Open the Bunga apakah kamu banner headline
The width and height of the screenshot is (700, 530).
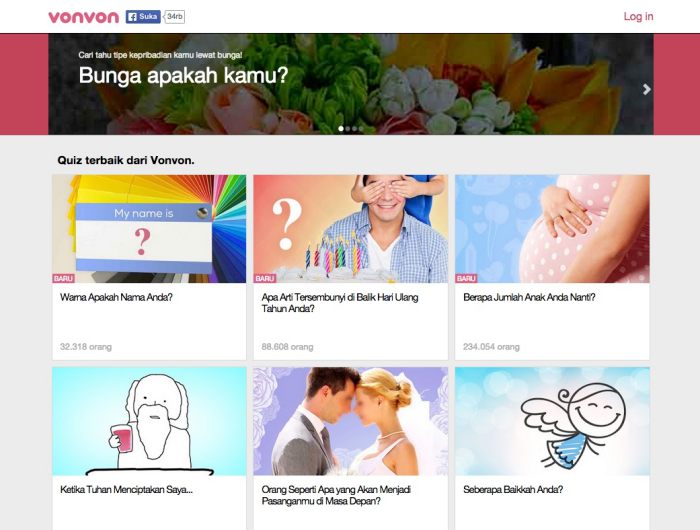183,75
